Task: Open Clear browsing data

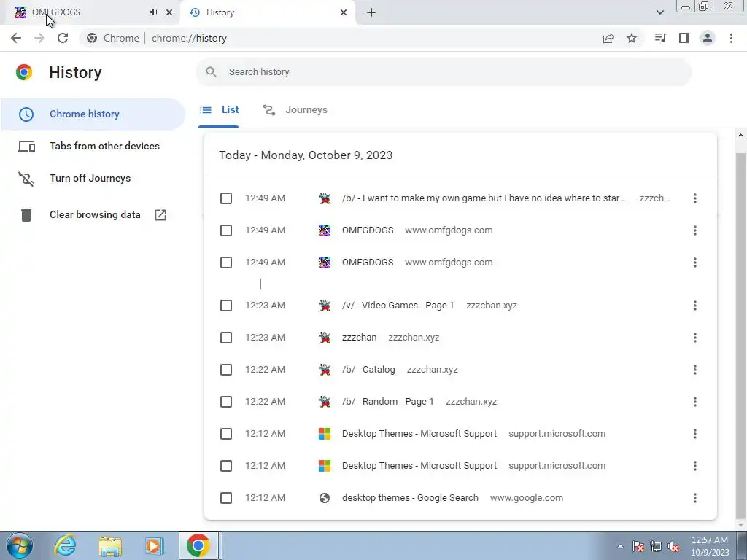Action: click(93, 215)
